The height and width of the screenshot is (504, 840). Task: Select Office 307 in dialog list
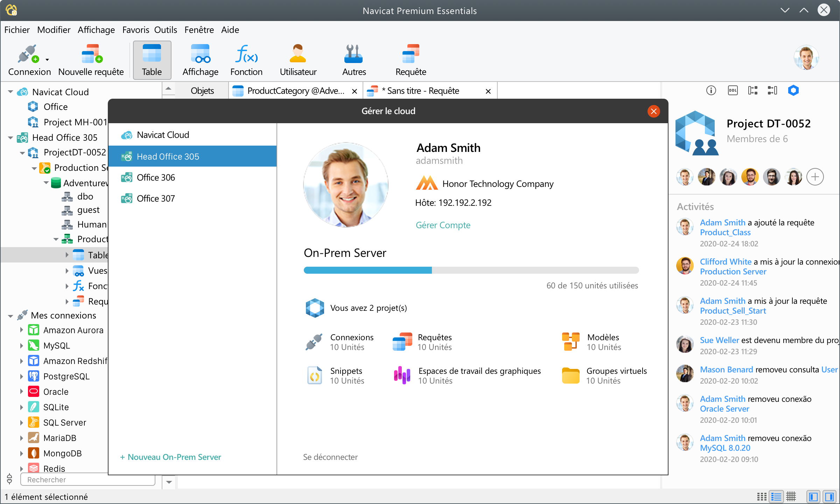point(192,198)
